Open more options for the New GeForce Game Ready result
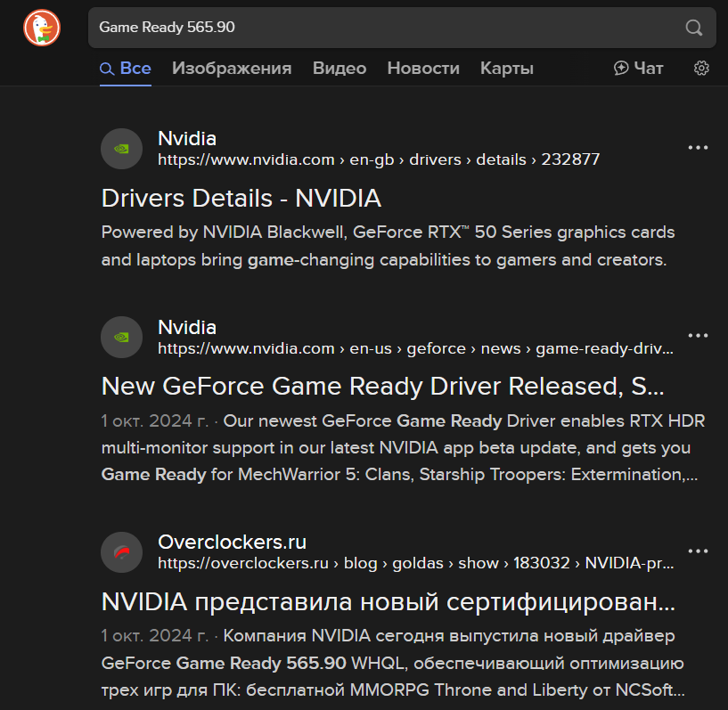 [x=698, y=336]
